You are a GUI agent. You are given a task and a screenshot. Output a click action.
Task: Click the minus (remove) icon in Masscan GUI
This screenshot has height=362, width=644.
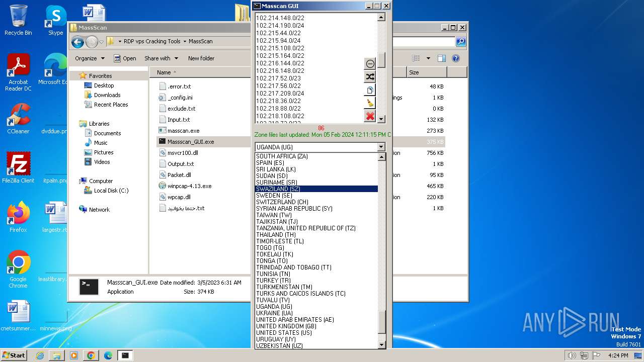coord(370,64)
